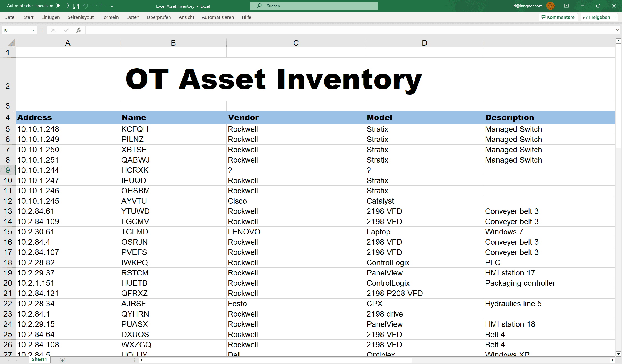Click the Cancel formula X icon
The image size is (622, 364).
[x=53, y=30]
